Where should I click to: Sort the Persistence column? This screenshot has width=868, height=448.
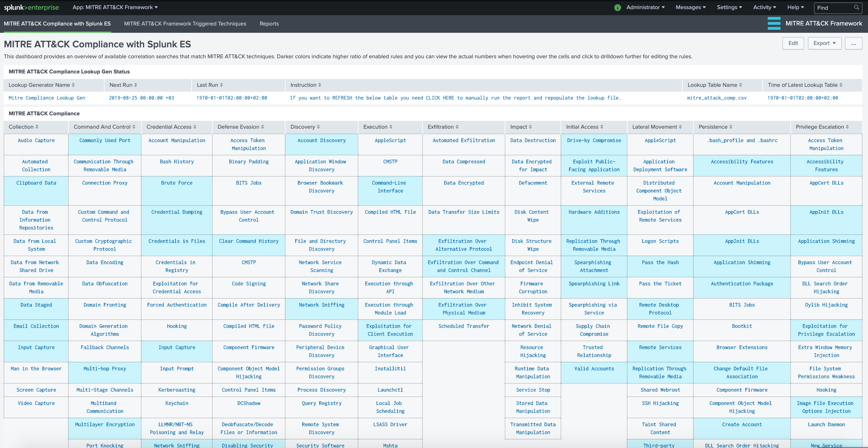click(715, 127)
